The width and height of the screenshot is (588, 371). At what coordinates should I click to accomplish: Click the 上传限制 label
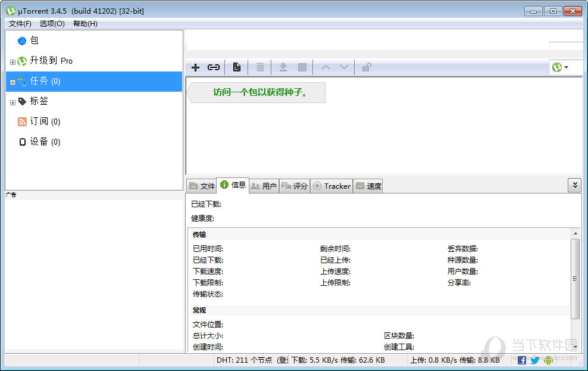[335, 282]
